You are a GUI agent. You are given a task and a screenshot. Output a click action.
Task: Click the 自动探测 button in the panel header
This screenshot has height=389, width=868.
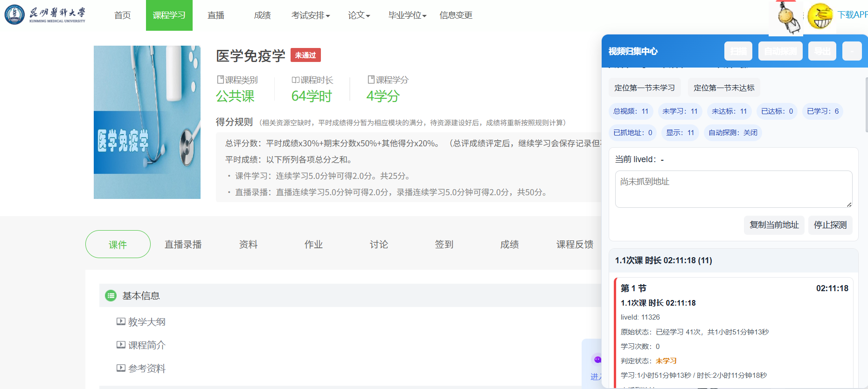pyautogui.click(x=781, y=51)
